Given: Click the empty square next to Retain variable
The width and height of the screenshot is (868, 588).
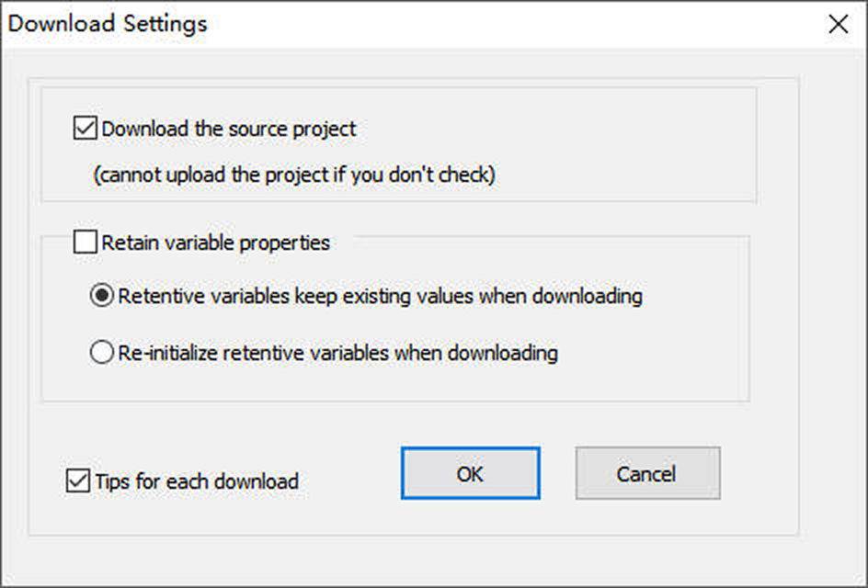Looking at the screenshot, I should tap(85, 243).
